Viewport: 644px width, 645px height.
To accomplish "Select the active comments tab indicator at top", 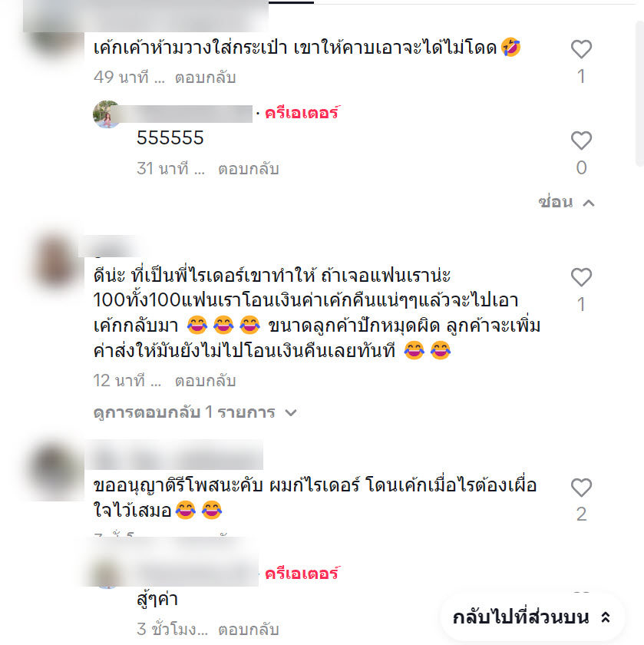I will (291, 2).
